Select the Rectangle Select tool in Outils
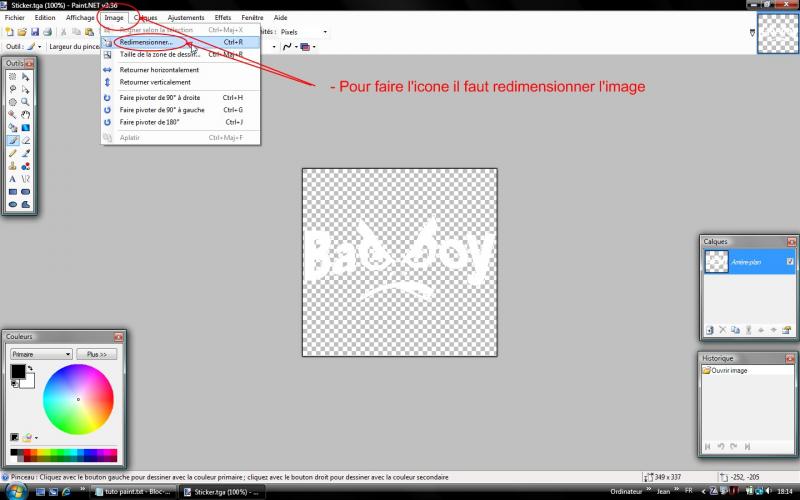Screen dimensions: 800x500 click(x=13, y=77)
